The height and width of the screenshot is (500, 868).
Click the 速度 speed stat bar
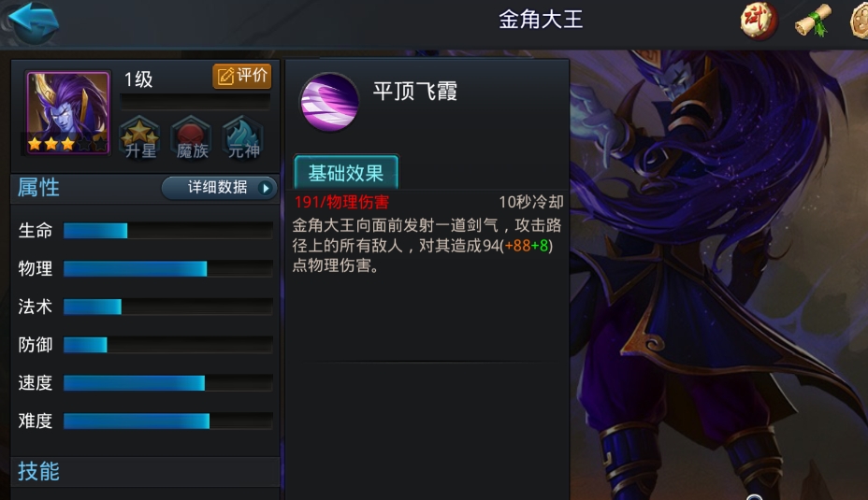pos(167,383)
